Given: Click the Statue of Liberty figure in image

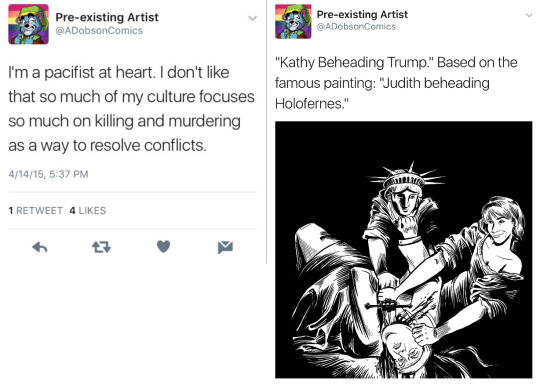Looking at the screenshot, I should pos(401,220).
